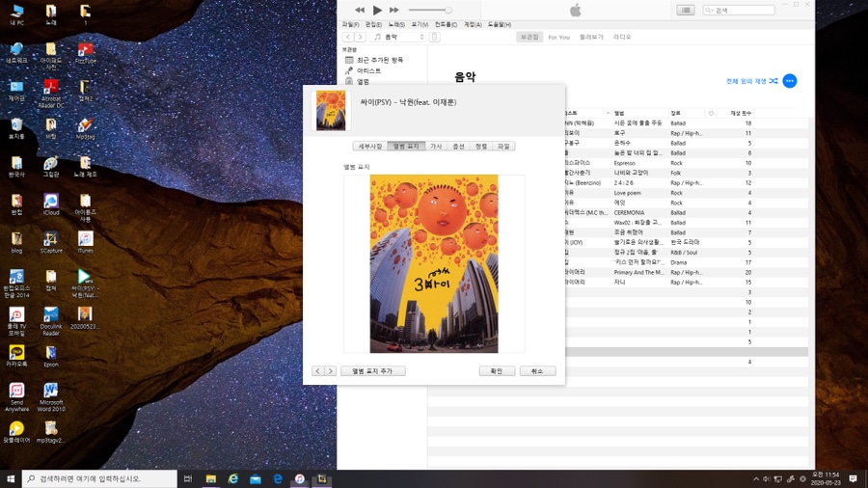The image size is (868, 488).
Task: Open the SCapture desktop icon
Action: tap(51, 242)
